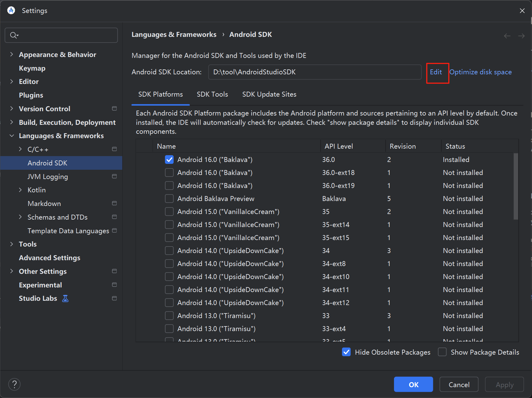Expand the Appearance & Behavior section

click(x=11, y=54)
